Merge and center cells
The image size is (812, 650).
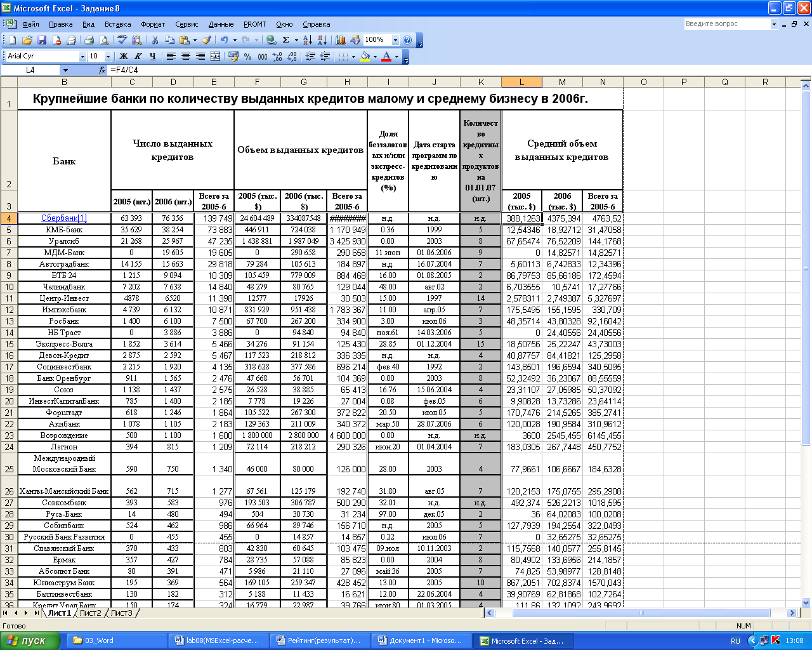point(215,56)
